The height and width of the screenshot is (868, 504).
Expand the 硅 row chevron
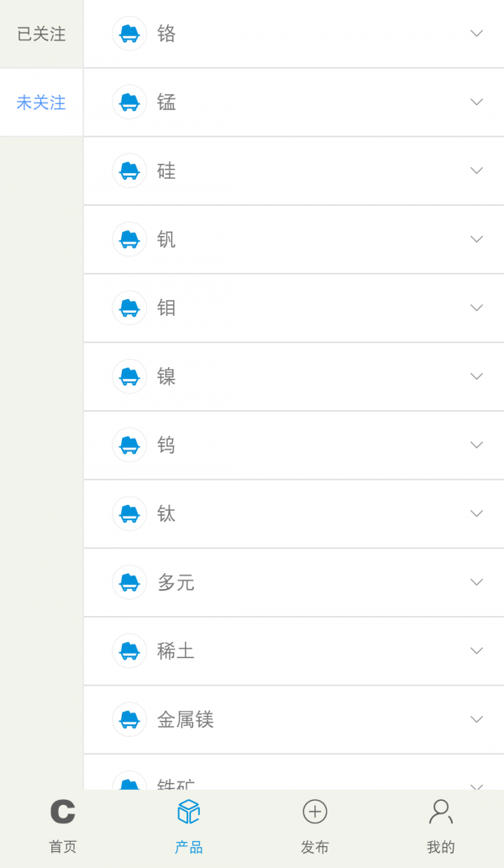[x=476, y=171]
